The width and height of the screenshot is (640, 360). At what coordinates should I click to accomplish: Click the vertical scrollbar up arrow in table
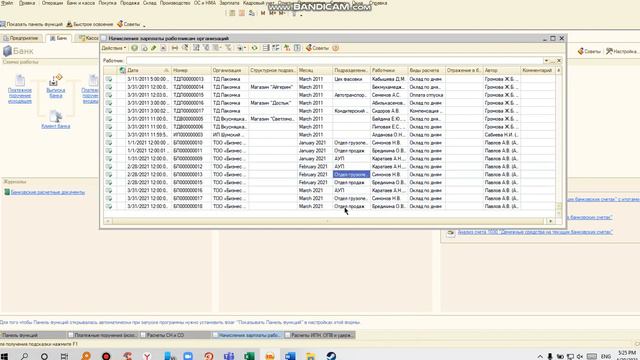click(x=559, y=70)
